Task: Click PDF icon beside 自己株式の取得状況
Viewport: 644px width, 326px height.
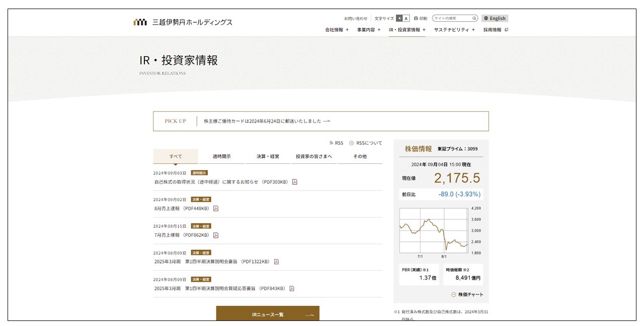Action: [x=295, y=182]
